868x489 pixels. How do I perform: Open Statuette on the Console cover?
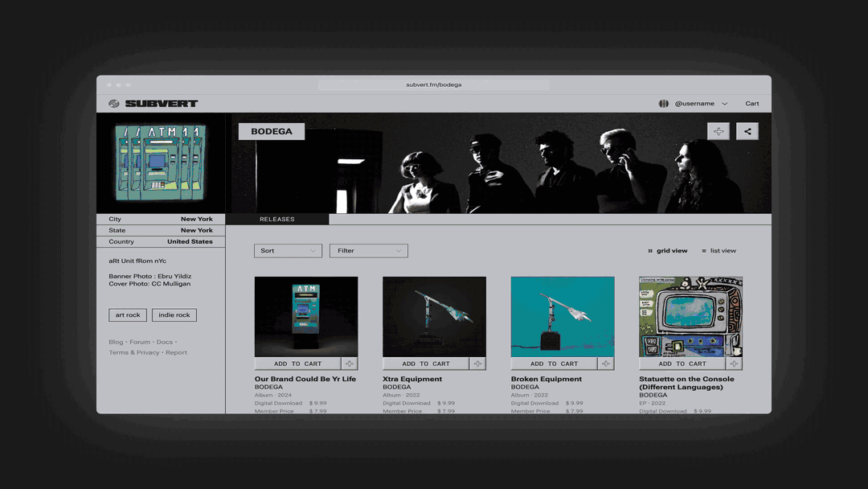pos(691,317)
